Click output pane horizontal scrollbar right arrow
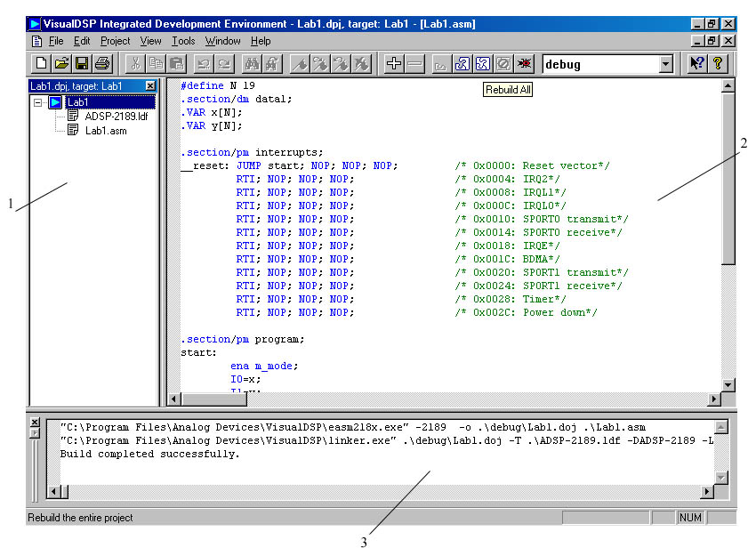756x556 pixels. (x=707, y=491)
